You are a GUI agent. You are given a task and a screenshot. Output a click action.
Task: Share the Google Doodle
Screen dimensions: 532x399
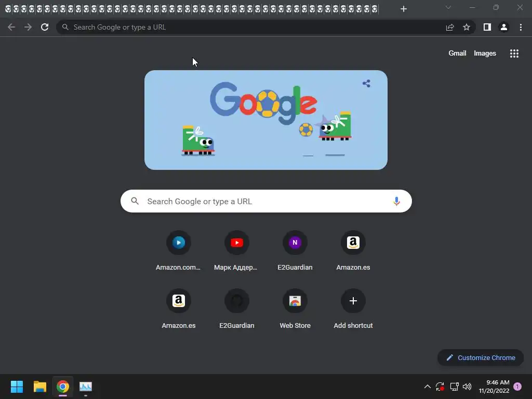(366, 84)
